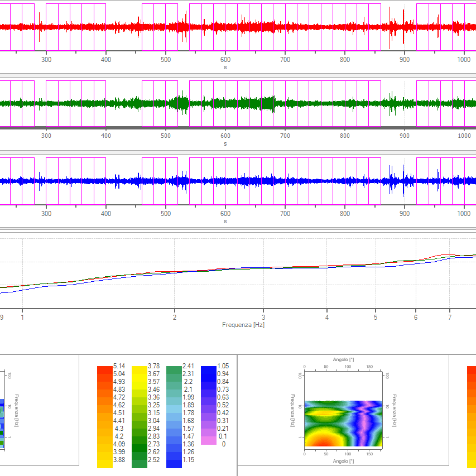
Task: Click the 700 tick on green trace time axis
Action: click(x=285, y=136)
